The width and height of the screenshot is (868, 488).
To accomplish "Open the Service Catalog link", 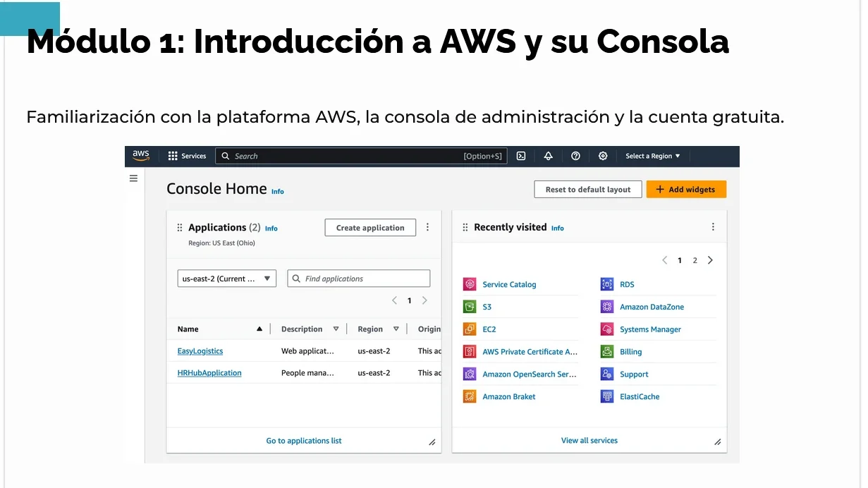I will [509, 284].
